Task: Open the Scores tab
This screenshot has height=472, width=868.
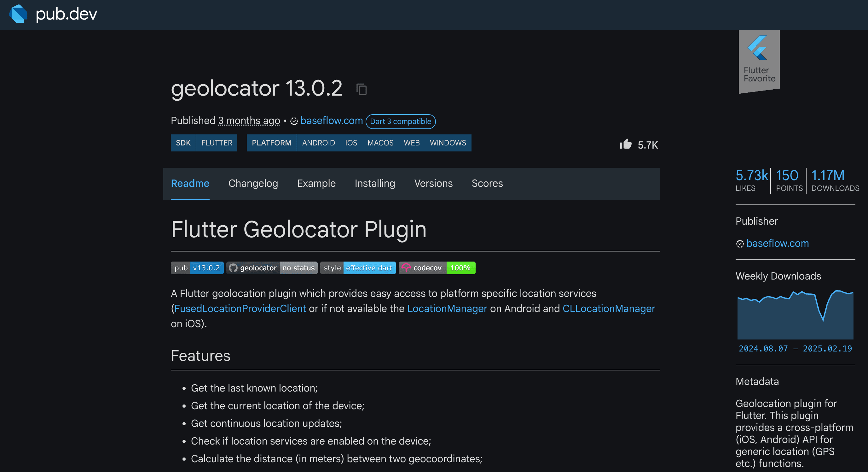Action: pyautogui.click(x=487, y=184)
